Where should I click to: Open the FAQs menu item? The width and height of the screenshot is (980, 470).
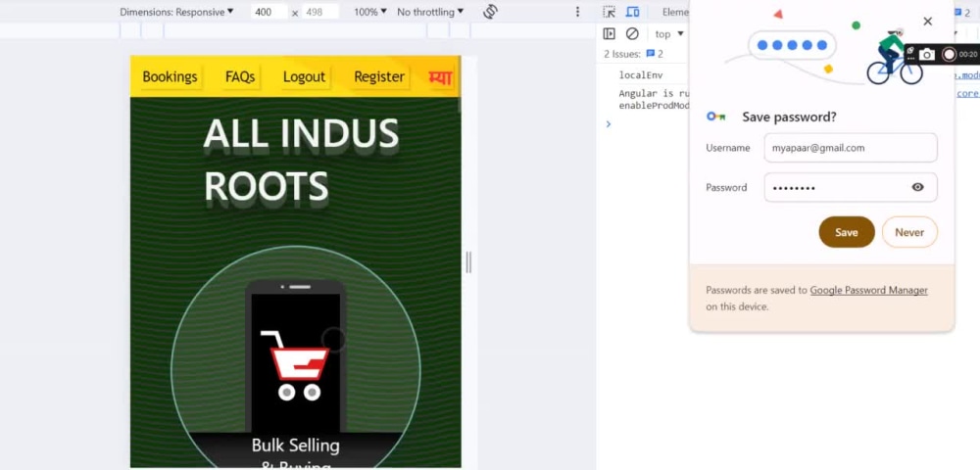pos(240,76)
